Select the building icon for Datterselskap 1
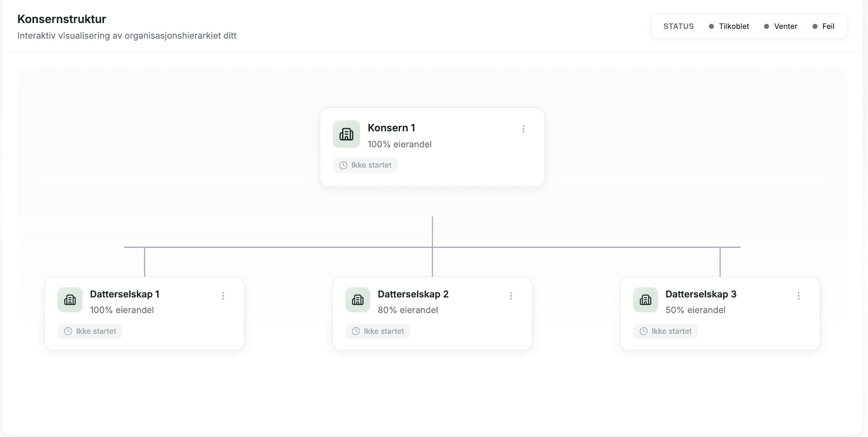This screenshot has height=437, width=868. coord(70,300)
